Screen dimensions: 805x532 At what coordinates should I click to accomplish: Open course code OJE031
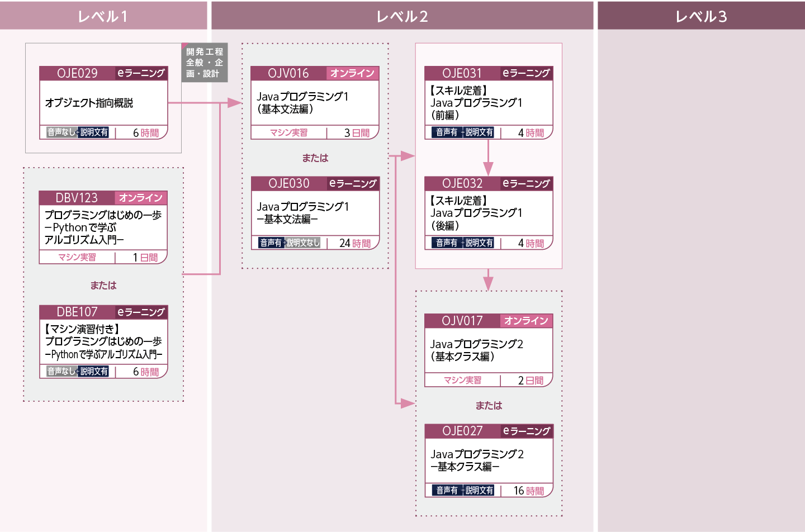(x=462, y=73)
